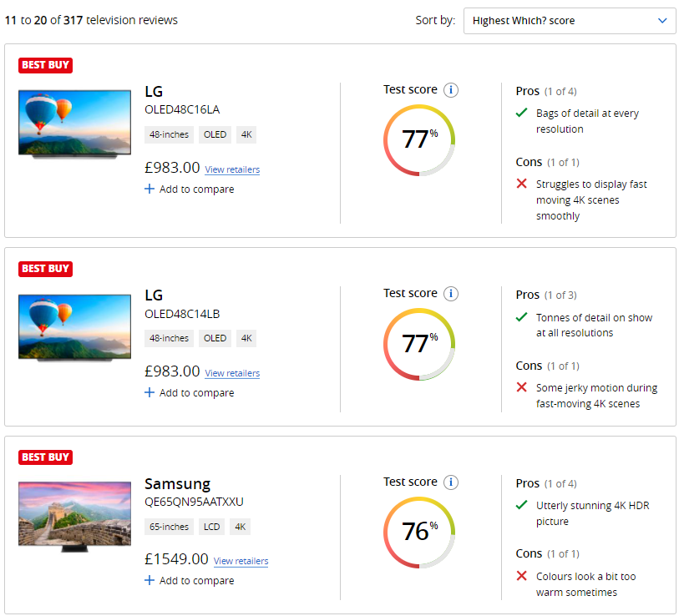Screen dimensions: 679x616
Task: Open View retailers for LG OLED48C14LB
Action: [232, 373]
